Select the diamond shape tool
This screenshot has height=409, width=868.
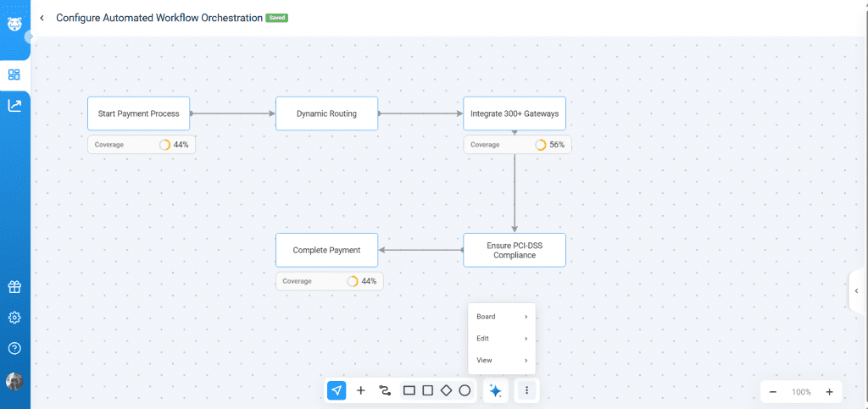point(446,390)
